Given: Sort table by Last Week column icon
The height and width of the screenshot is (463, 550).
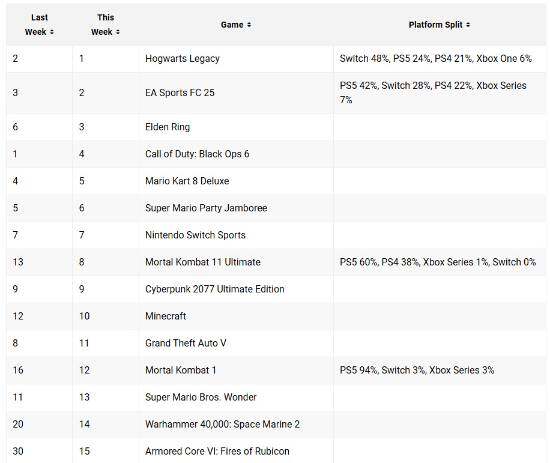Looking at the screenshot, I should coord(52,32).
